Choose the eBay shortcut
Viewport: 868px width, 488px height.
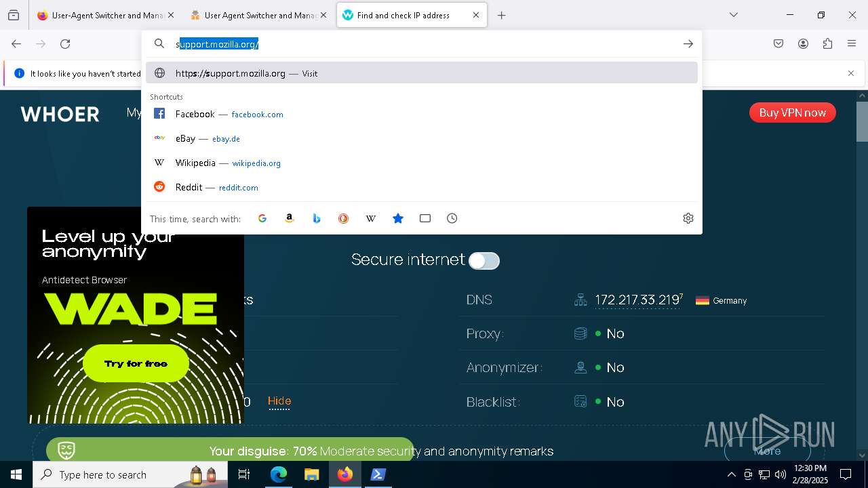[x=422, y=138]
